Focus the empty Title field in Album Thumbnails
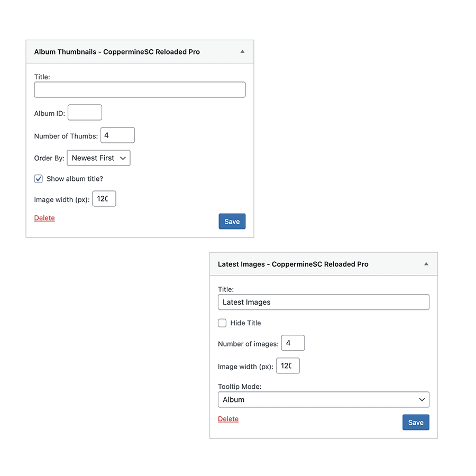The height and width of the screenshot is (476, 476). point(140,90)
